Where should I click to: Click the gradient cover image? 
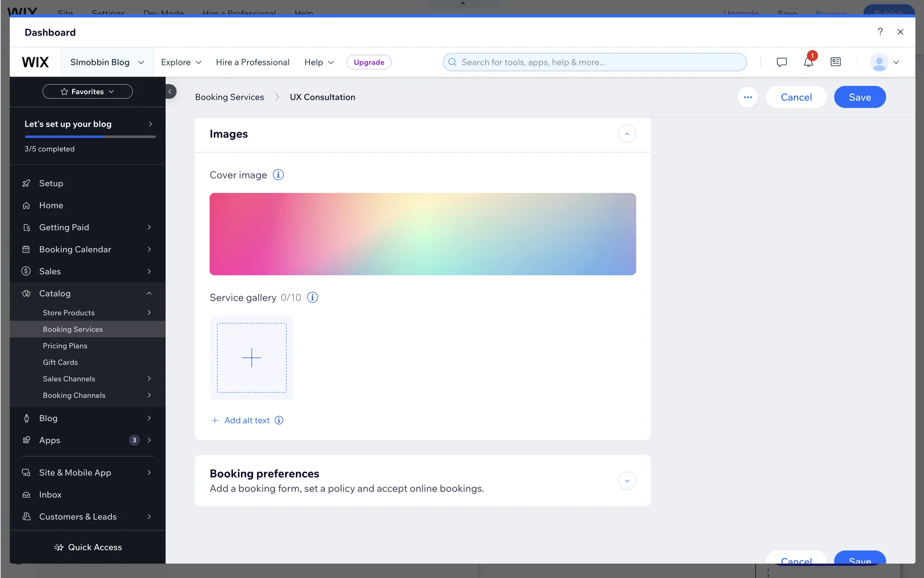click(423, 234)
